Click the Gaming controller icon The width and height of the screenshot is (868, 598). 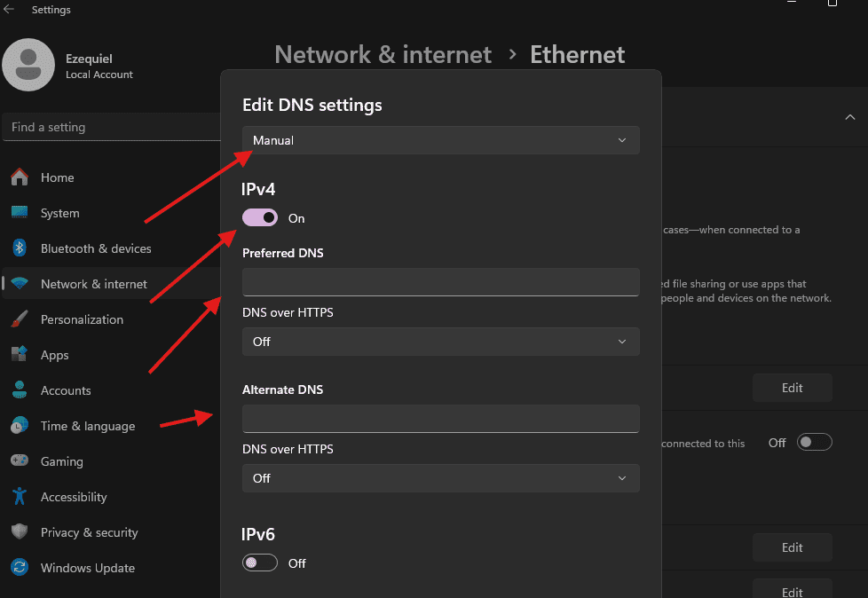(x=19, y=461)
